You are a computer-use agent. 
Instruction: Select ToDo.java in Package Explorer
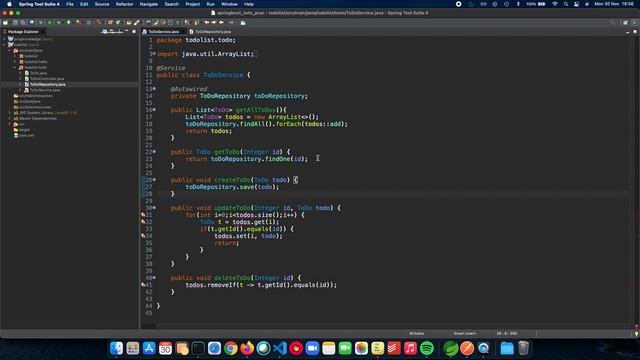[x=38, y=73]
